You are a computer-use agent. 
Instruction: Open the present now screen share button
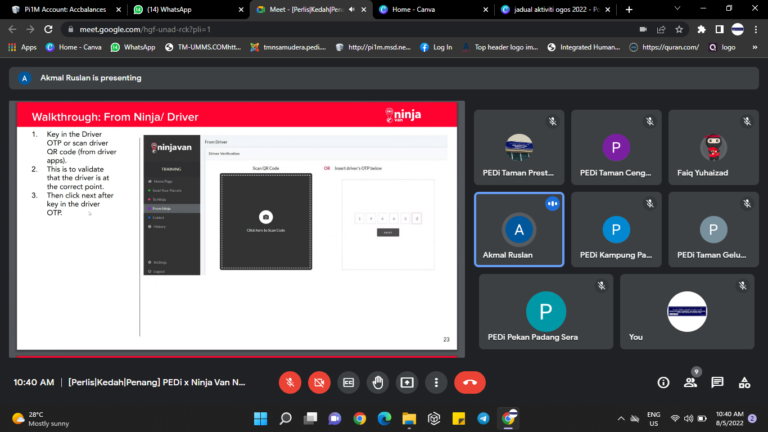(407, 383)
